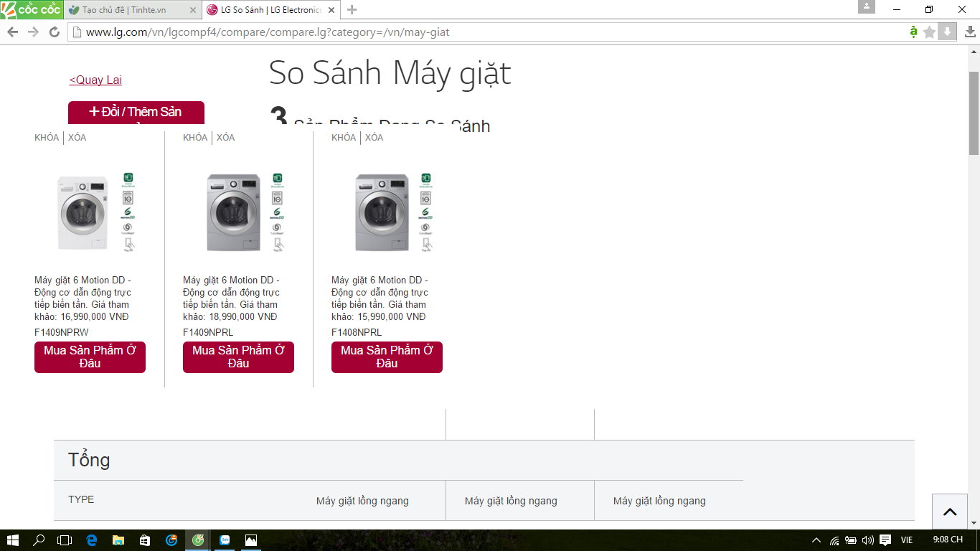980x551 pixels.
Task: Launch Edge browser from taskbar
Action: click(92, 540)
